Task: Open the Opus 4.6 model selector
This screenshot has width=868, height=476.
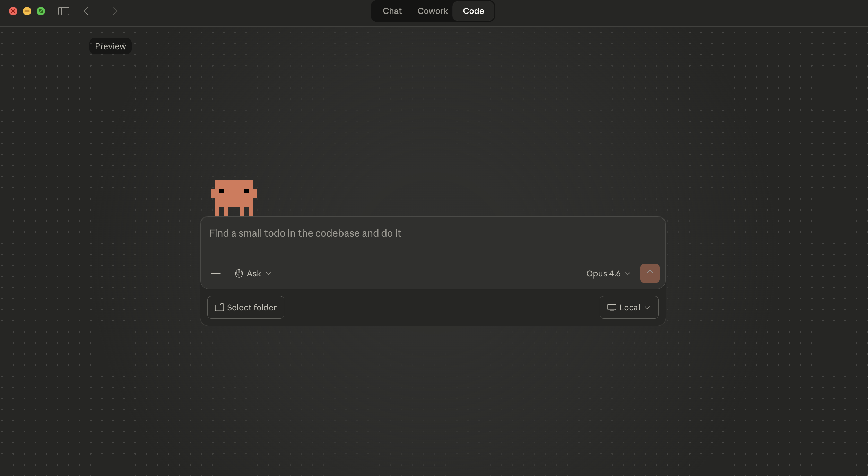Action: 608,273
